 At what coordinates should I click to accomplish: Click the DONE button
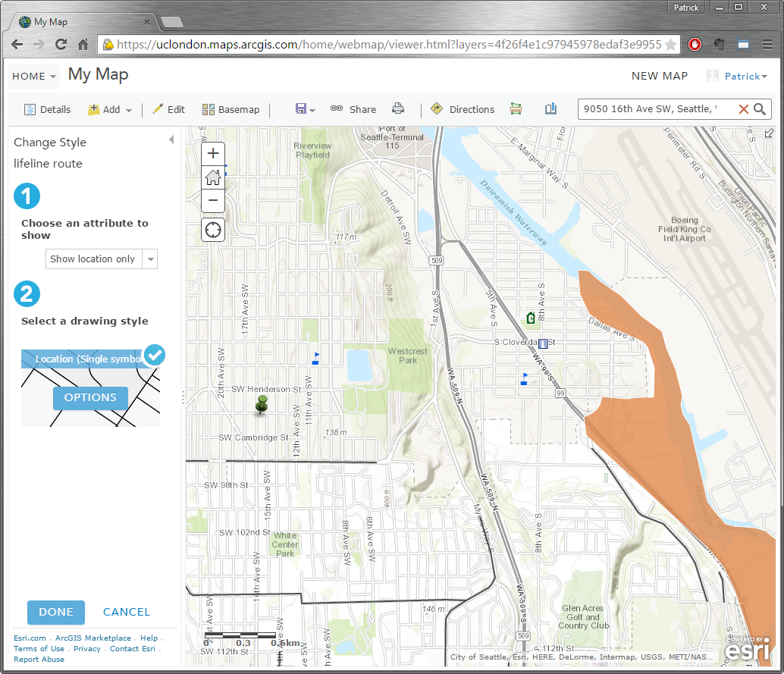(56, 612)
